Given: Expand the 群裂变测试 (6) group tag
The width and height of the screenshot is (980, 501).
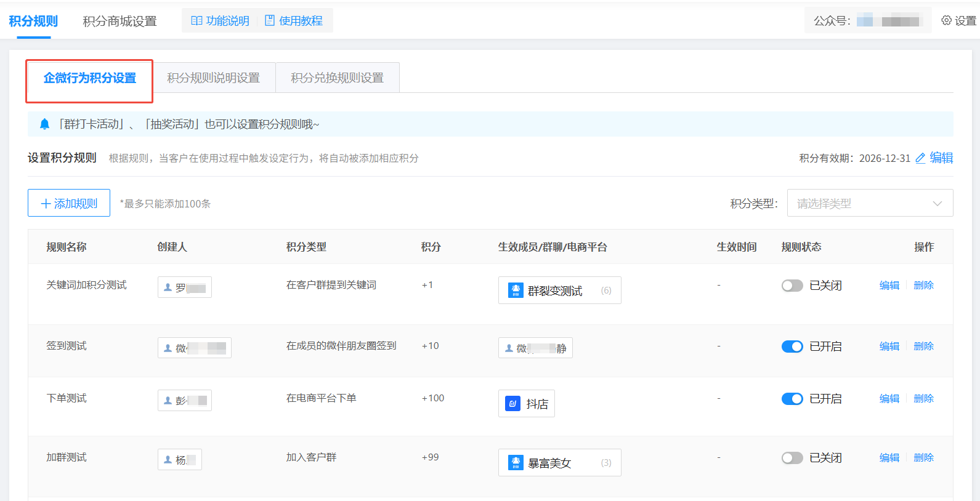Looking at the screenshot, I should point(559,291).
